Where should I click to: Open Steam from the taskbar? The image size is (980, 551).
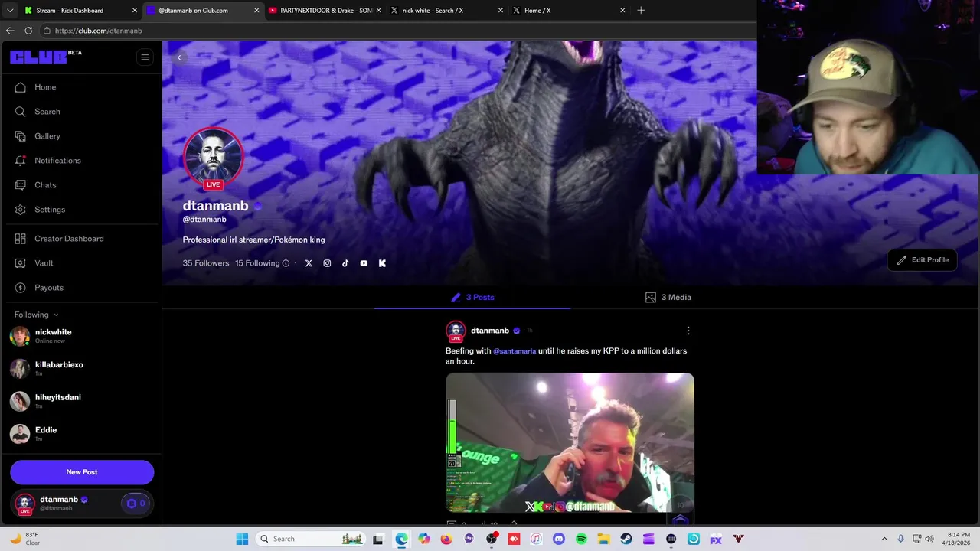pos(626,539)
